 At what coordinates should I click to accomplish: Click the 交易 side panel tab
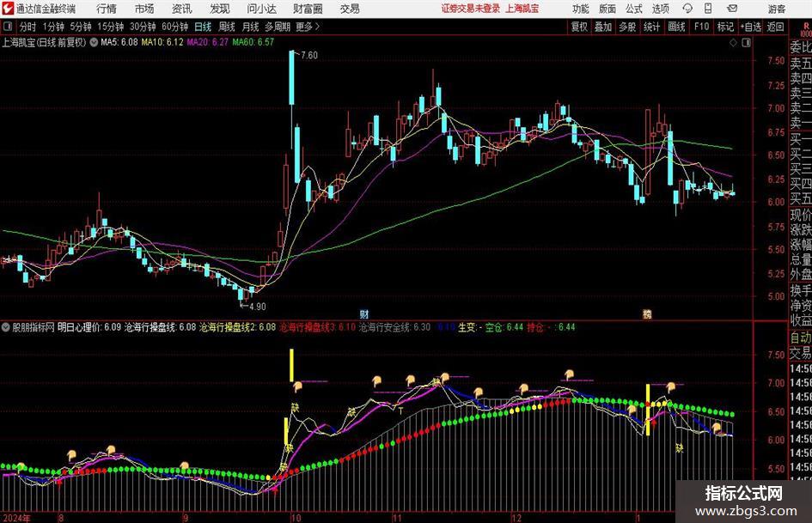[x=801, y=354]
